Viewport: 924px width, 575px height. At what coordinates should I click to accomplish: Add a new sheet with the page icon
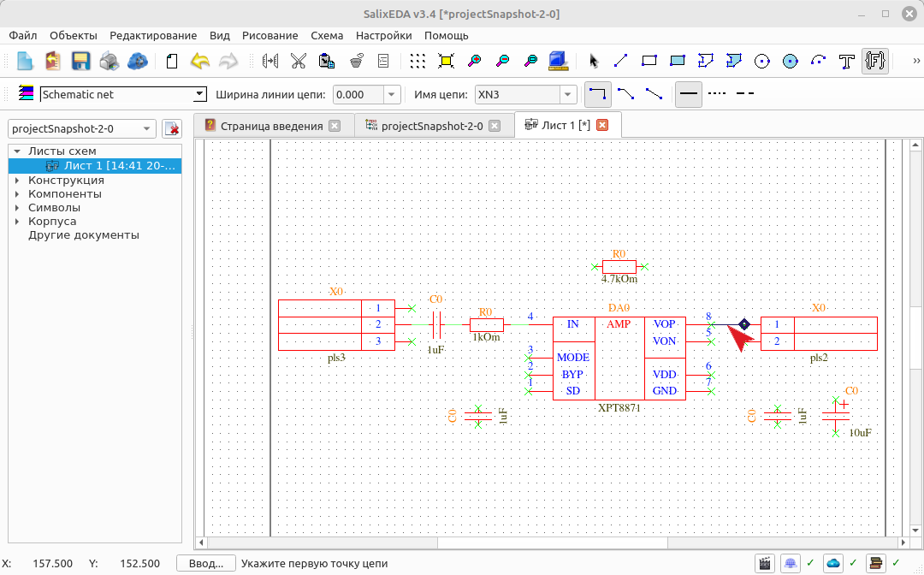pos(171,61)
